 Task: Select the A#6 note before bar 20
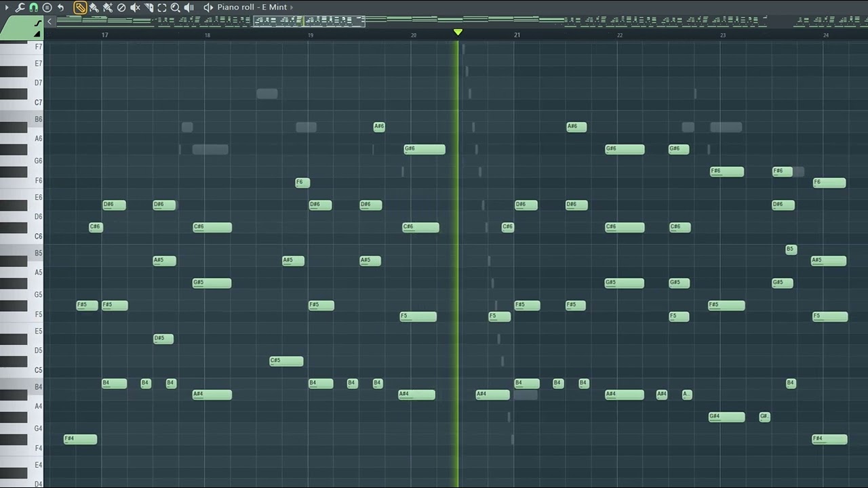pyautogui.click(x=379, y=127)
